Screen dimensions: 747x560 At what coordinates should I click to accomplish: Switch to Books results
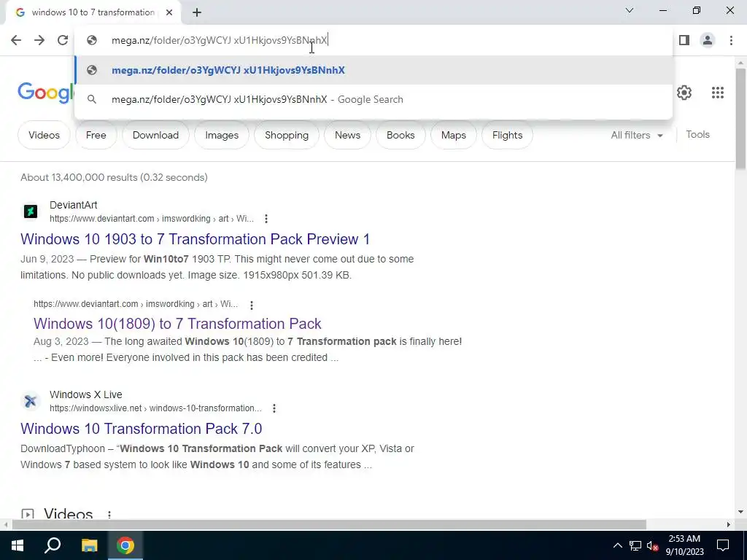(400, 135)
